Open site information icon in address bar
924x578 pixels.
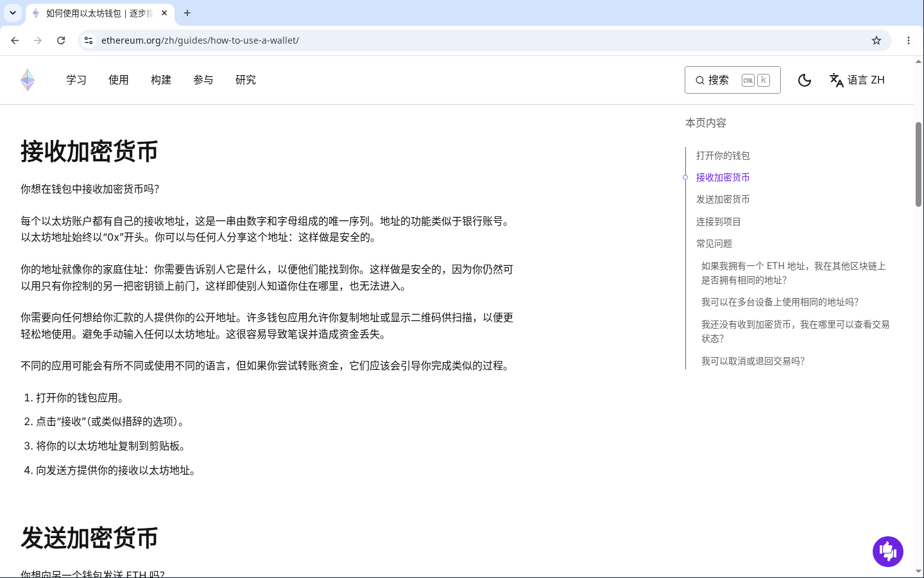89,40
